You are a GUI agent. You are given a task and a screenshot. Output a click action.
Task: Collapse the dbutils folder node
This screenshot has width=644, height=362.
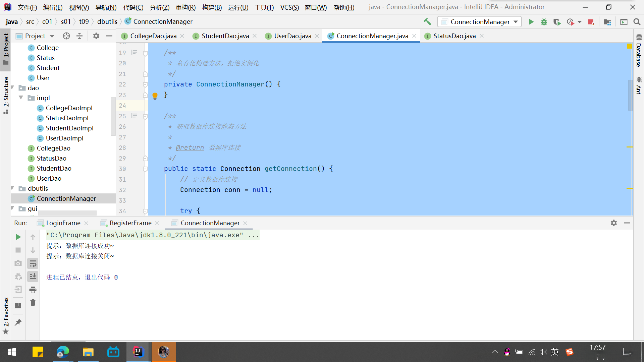click(13, 188)
